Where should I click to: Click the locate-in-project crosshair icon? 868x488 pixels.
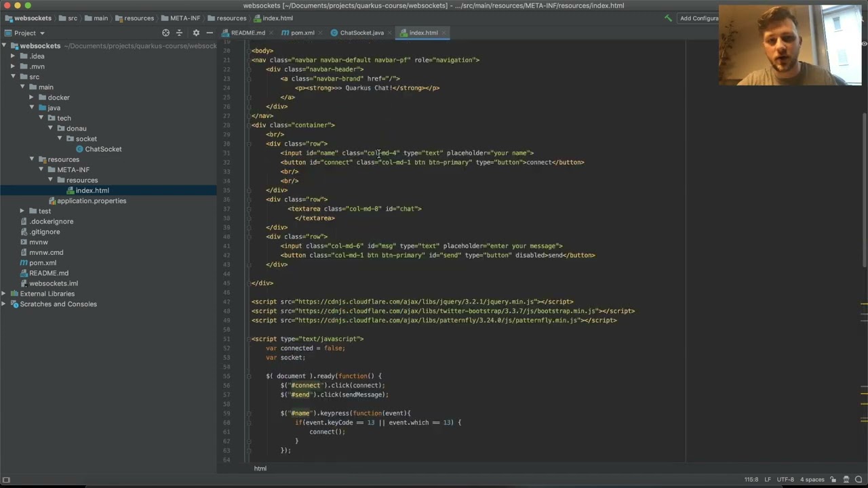[x=165, y=33]
